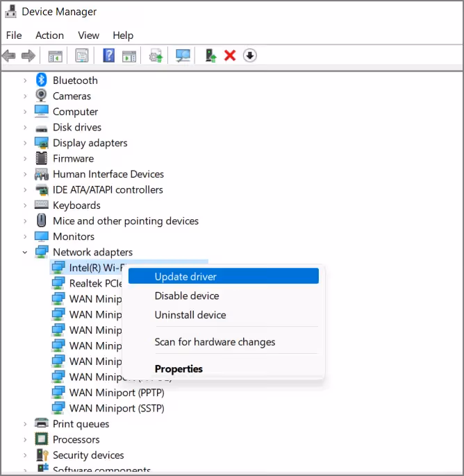Image resolution: width=464 pixels, height=476 pixels.
Task: Expand the Cameras category
Action: tap(25, 96)
